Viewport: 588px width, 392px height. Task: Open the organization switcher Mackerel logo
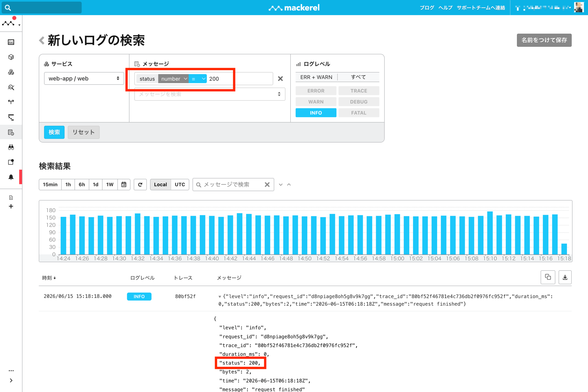click(x=9, y=23)
